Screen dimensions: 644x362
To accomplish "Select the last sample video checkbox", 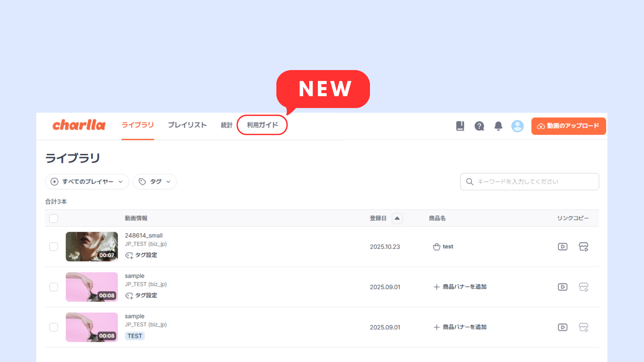I will (54, 327).
